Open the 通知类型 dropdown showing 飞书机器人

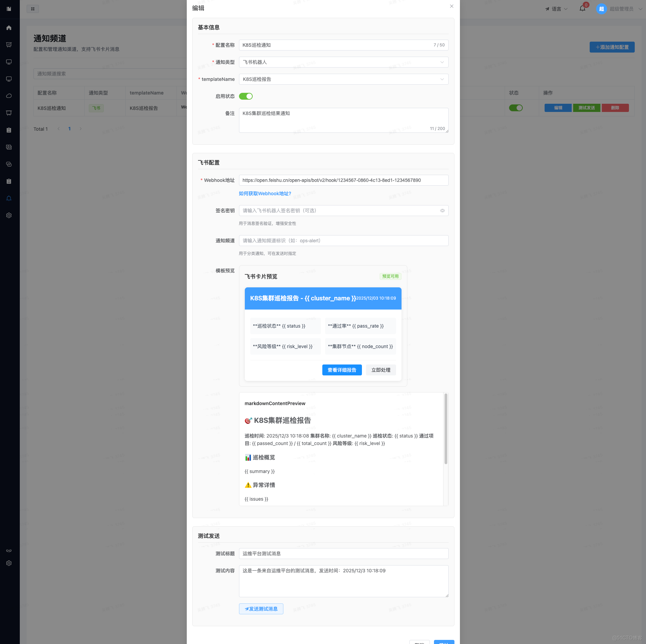tap(343, 62)
